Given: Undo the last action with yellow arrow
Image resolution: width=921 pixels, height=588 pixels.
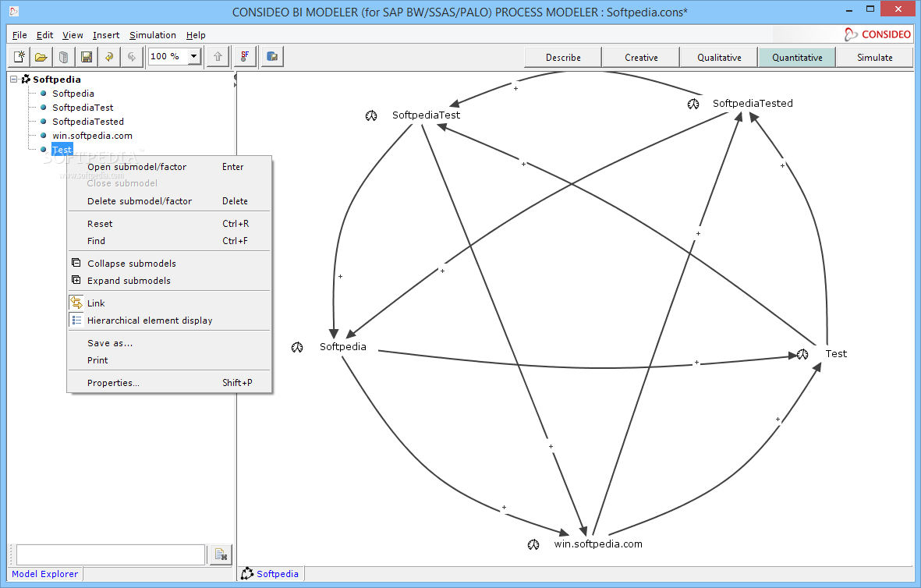Looking at the screenshot, I should [x=109, y=57].
